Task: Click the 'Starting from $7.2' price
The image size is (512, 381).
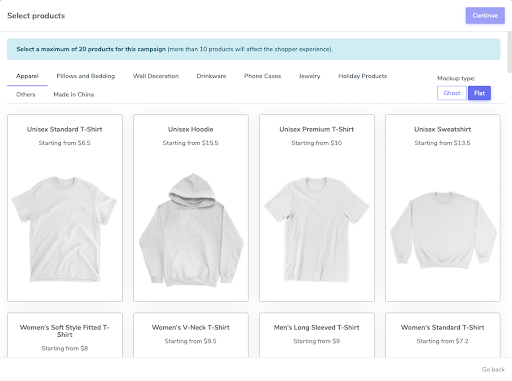Action: 443,341
